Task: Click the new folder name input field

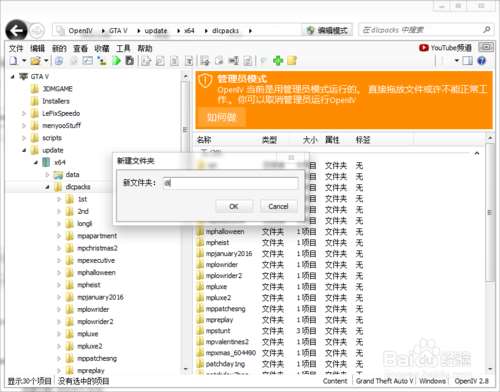Action: [x=231, y=183]
